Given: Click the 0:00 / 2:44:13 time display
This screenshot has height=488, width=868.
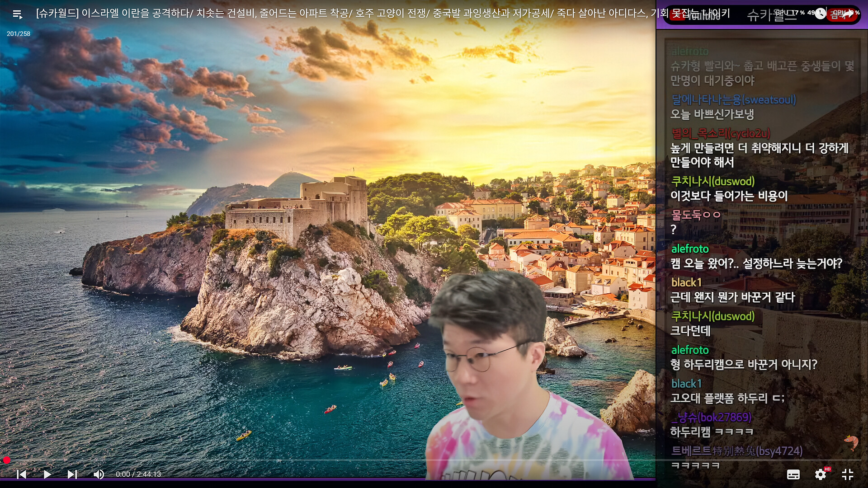Looking at the screenshot, I should [x=138, y=474].
